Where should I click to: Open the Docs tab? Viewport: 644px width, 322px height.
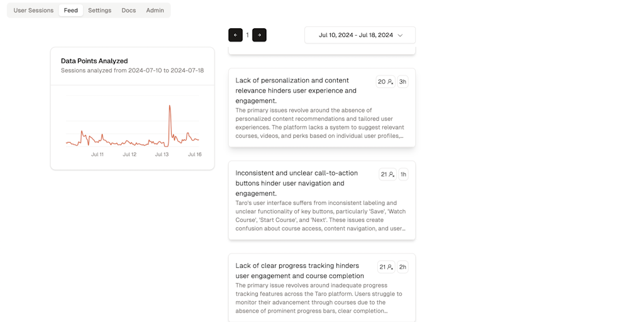pyautogui.click(x=128, y=10)
